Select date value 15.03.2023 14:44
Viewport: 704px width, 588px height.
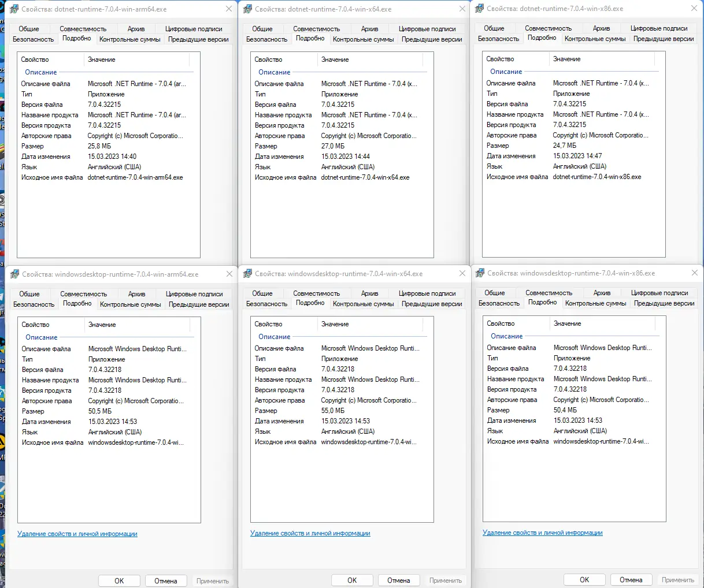pos(346,157)
